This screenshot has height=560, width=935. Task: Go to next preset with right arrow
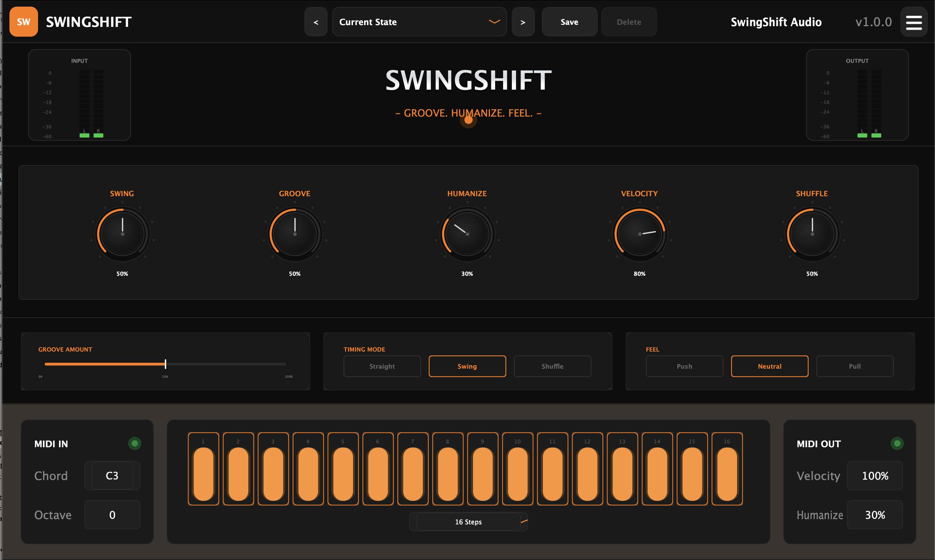click(x=523, y=22)
